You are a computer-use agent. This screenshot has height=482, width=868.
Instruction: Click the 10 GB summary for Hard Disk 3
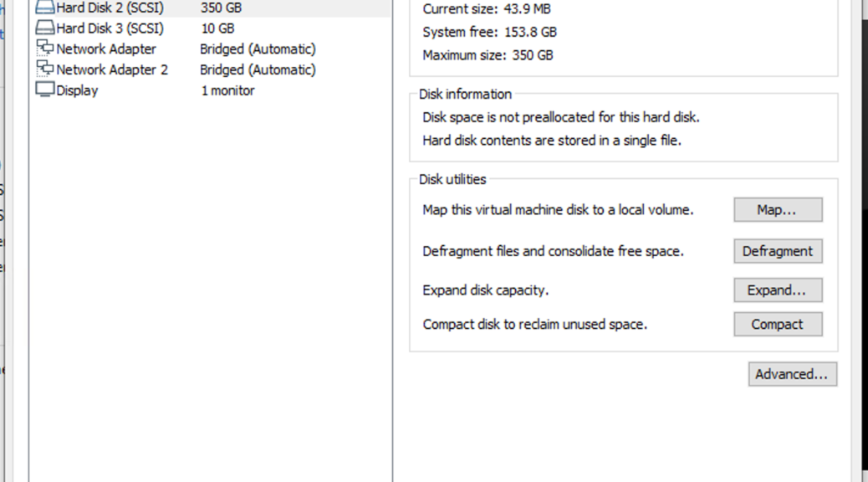(217, 28)
